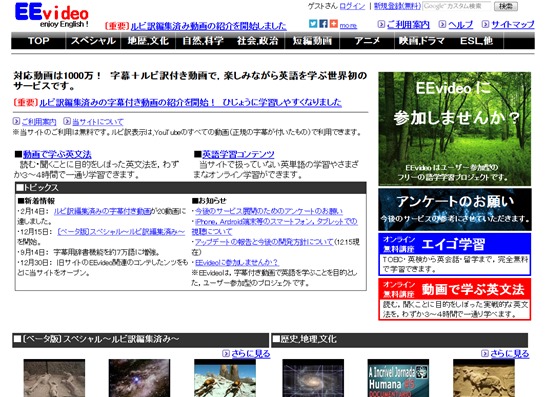Open 新規登録(無料) link
Viewport: 546px width, 397px height.
[397, 6]
